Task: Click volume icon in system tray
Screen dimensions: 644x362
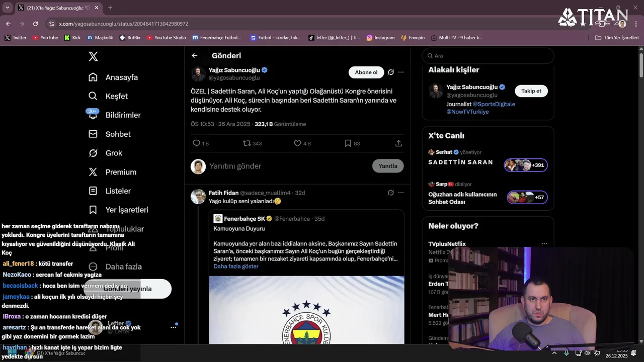Action: tap(587, 353)
